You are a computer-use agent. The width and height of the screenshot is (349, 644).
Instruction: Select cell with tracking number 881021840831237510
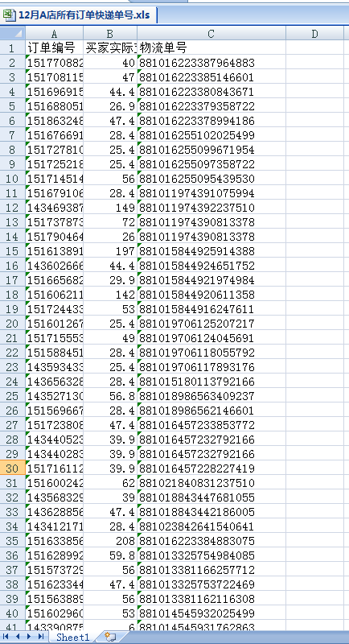pyautogui.click(x=211, y=482)
